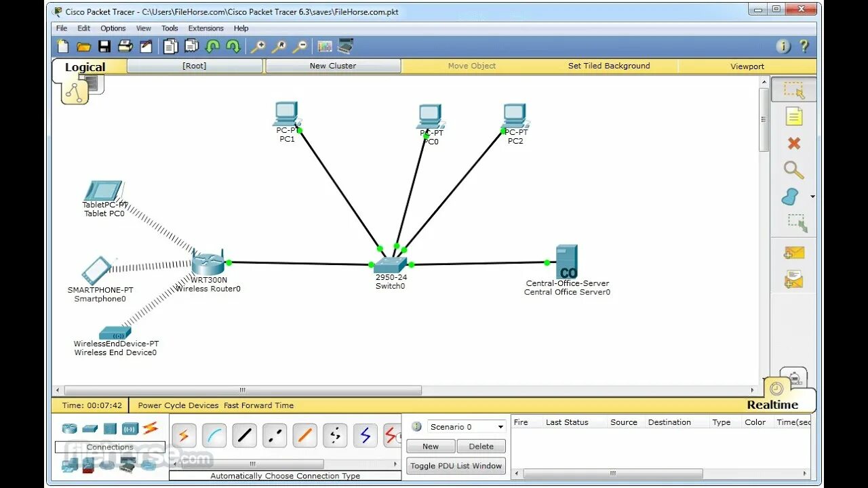Select the Switch0 2950-24 device

[391, 264]
